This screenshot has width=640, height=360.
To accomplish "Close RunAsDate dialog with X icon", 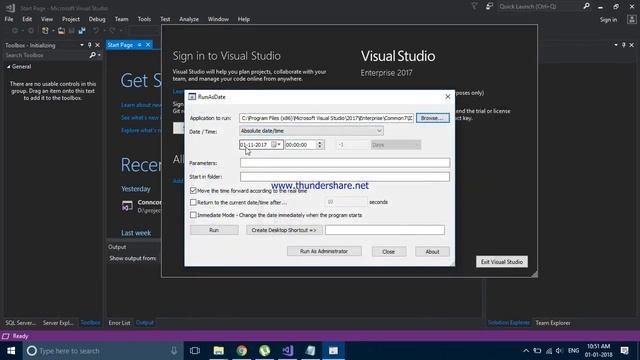I will [x=448, y=97].
